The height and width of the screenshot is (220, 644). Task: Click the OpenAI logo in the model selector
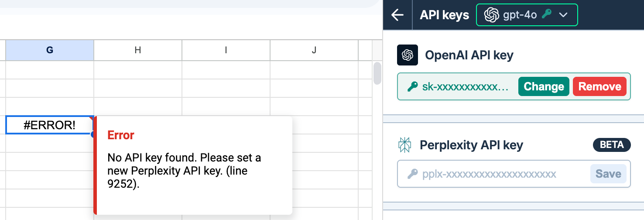tap(492, 15)
